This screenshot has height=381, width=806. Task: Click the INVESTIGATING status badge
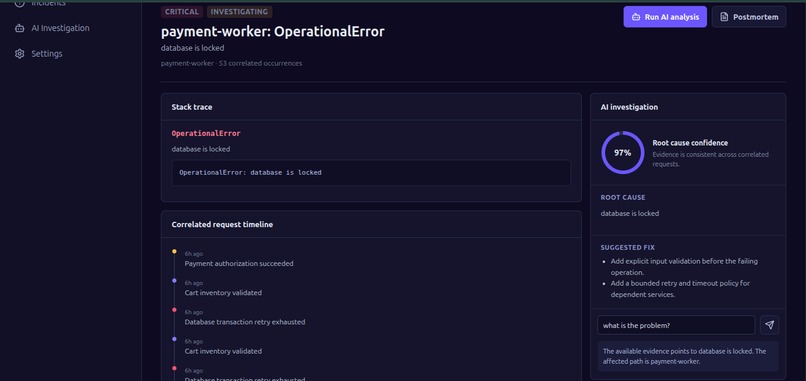point(239,12)
